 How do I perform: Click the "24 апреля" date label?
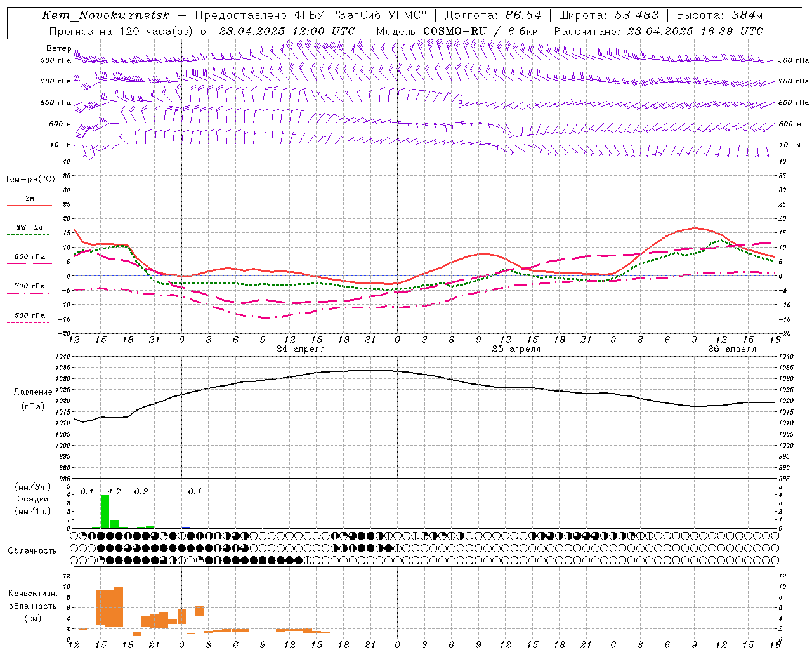[x=300, y=349]
